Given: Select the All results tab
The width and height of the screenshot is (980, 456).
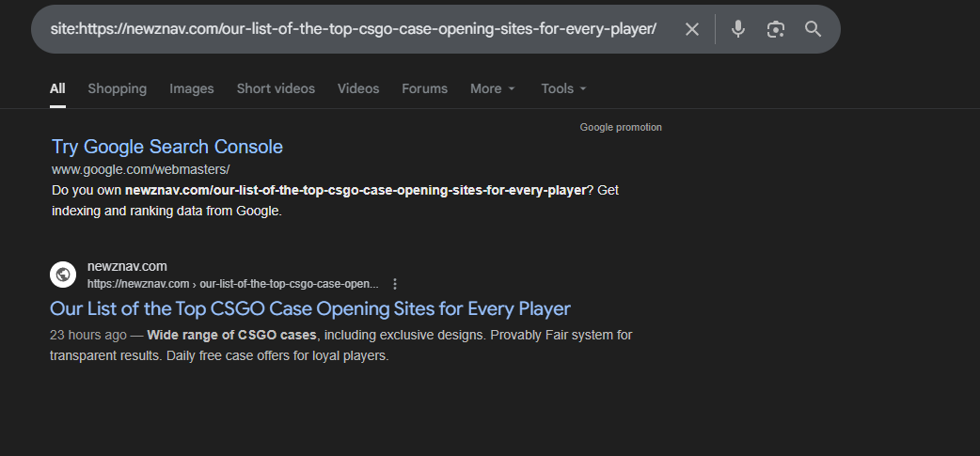Looking at the screenshot, I should [x=57, y=88].
